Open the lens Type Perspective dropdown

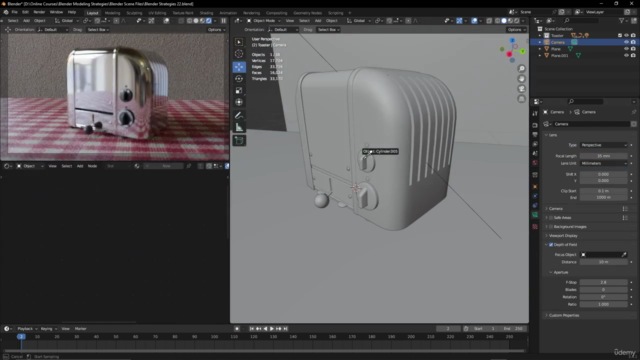pos(603,145)
